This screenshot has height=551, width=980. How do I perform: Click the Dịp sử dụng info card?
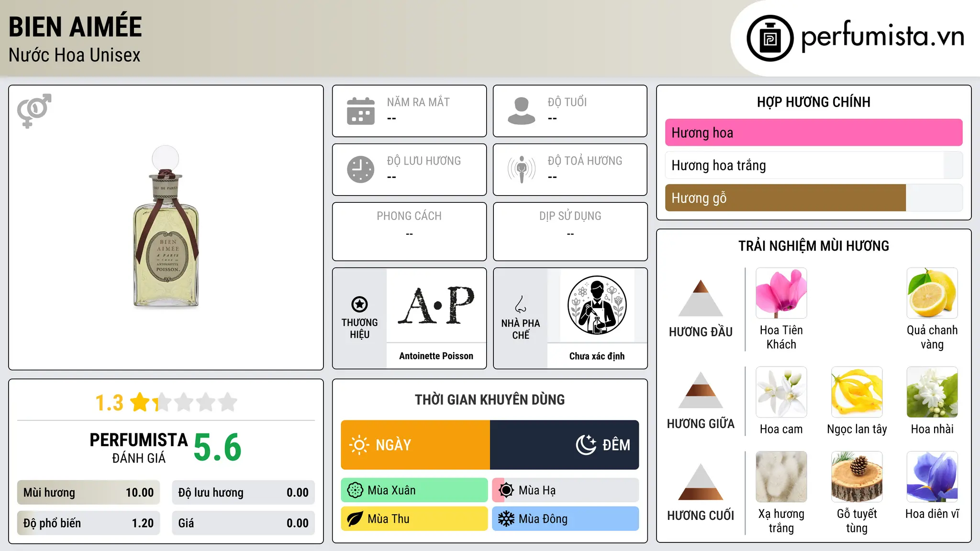point(570,231)
